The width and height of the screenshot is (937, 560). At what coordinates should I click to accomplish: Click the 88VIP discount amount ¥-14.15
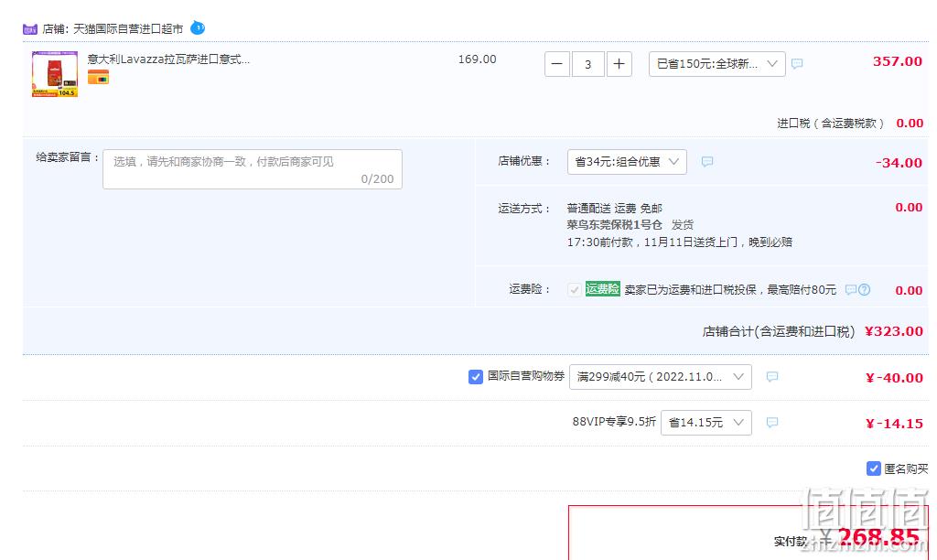pos(894,424)
